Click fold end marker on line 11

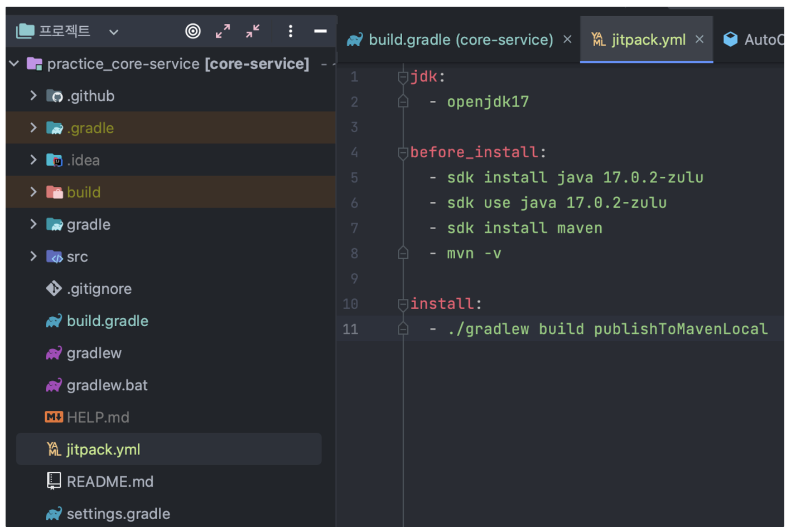[403, 329]
